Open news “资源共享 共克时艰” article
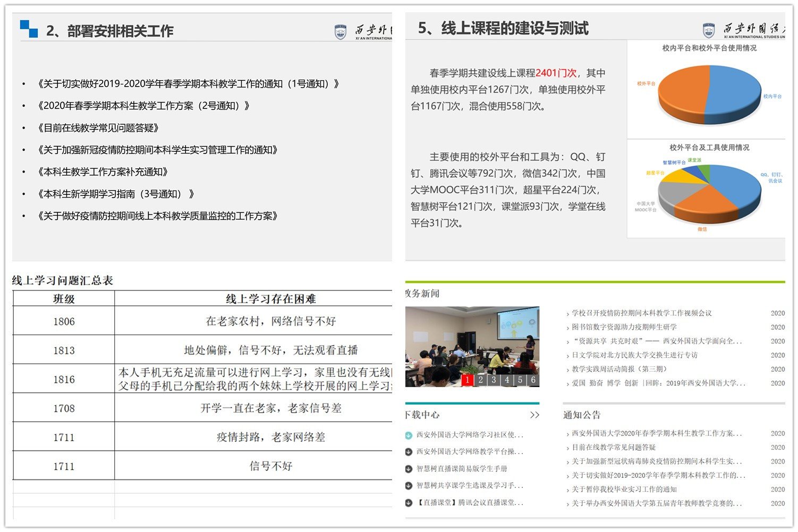Image resolution: width=798 pixels, height=532 pixels. 657,341
